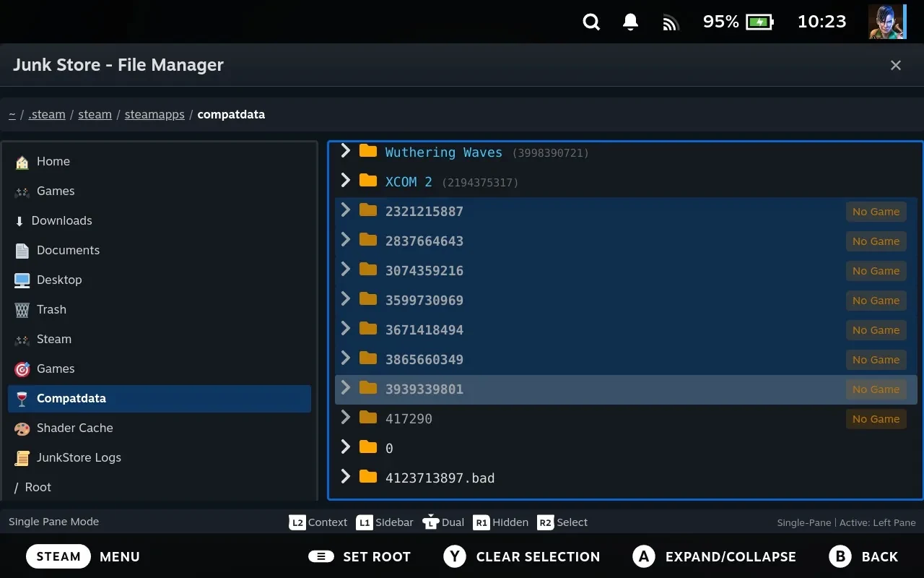Open Documents in the sidebar
This screenshot has width=924, height=578.
click(160, 251)
